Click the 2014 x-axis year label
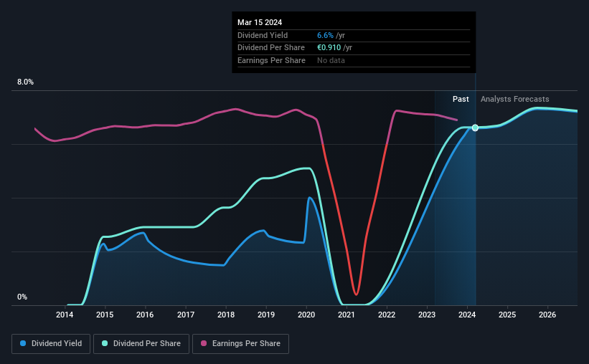This screenshot has width=589, height=364. [65, 315]
